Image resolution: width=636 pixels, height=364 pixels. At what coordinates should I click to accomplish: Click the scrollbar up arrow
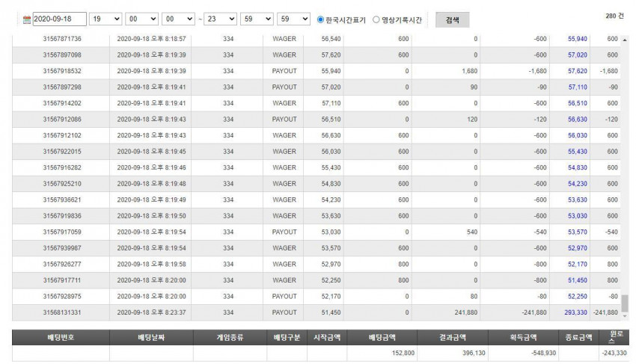[x=625, y=40]
